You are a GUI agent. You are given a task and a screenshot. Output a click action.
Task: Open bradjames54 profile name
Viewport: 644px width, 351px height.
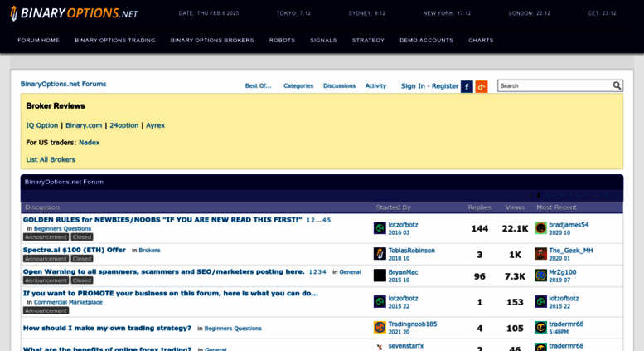569,225
